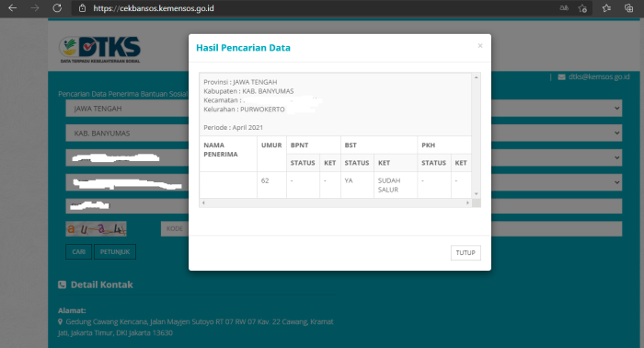Open read aloud icon in address bar

tap(564, 8)
